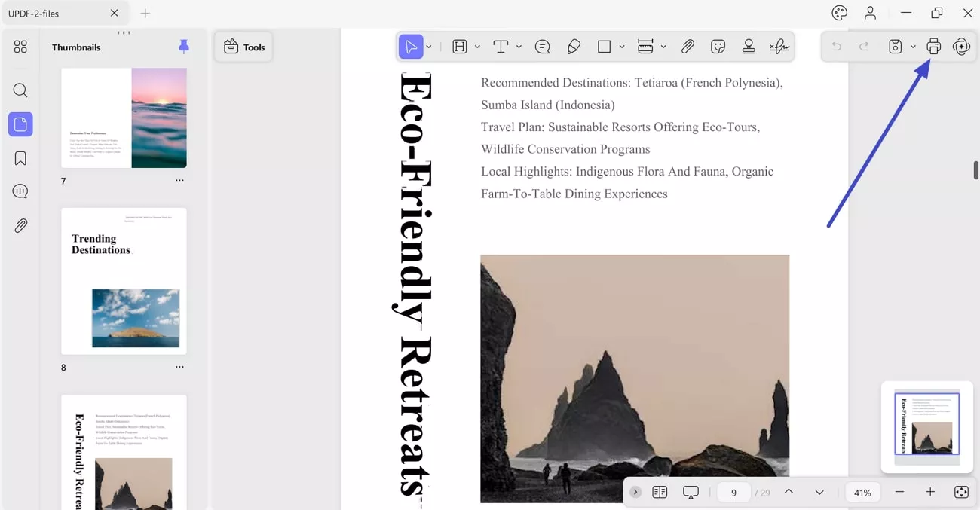Collapse the bottom toolbar with arrow
The height and width of the screenshot is (510, 980).
(635, 492)
